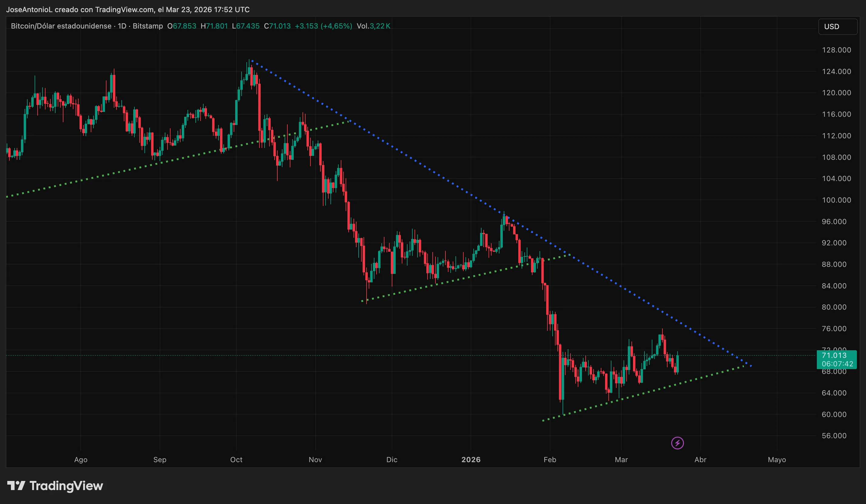Click the Bitstamp exchange name

pyautogui.click(x=147, y=26)
